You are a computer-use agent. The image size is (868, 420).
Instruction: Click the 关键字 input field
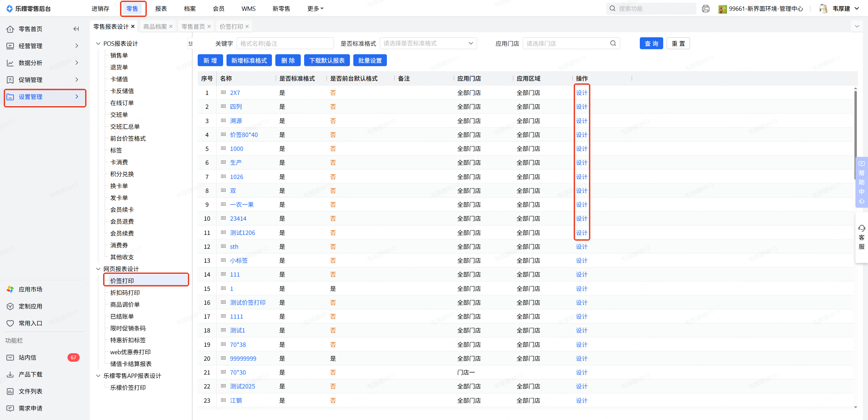point(285,43)
